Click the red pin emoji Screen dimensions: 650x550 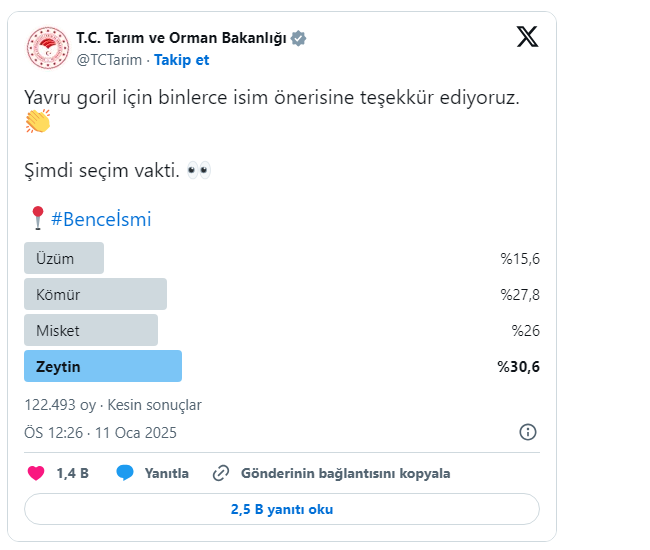(38, 219)
